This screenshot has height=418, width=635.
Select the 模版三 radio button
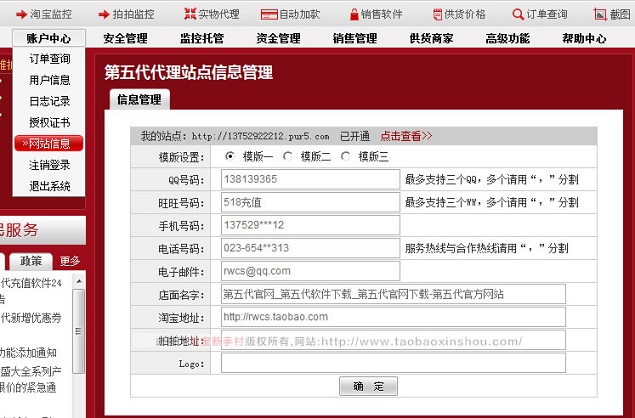click(346, 156)
